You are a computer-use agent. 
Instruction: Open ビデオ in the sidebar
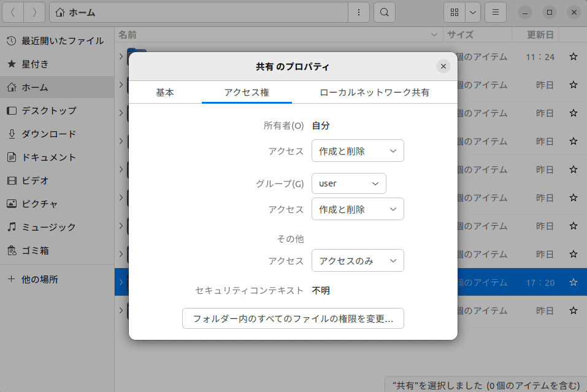pos(57,180)
